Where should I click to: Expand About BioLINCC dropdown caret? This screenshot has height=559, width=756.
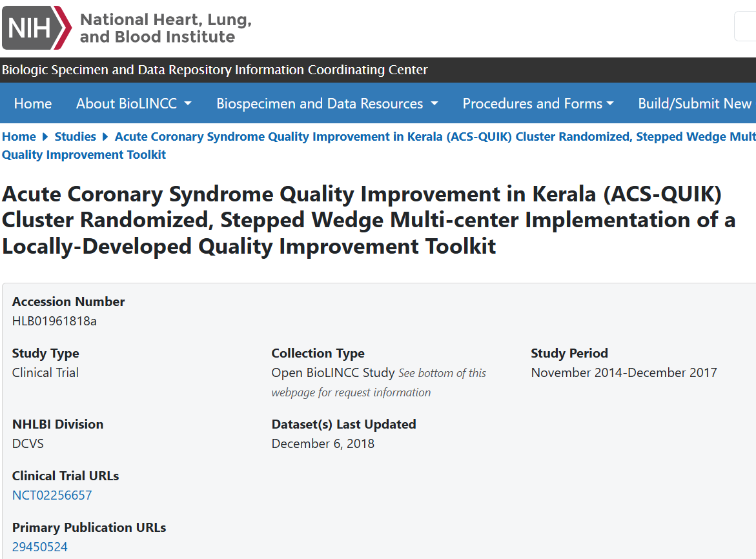click(x=188, y=103)
